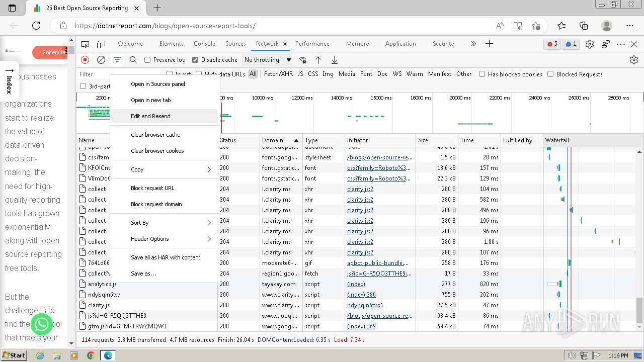This screenshot has height=362, width=644.
Task: Expand the Copy submenu
Action: [165, 169]
